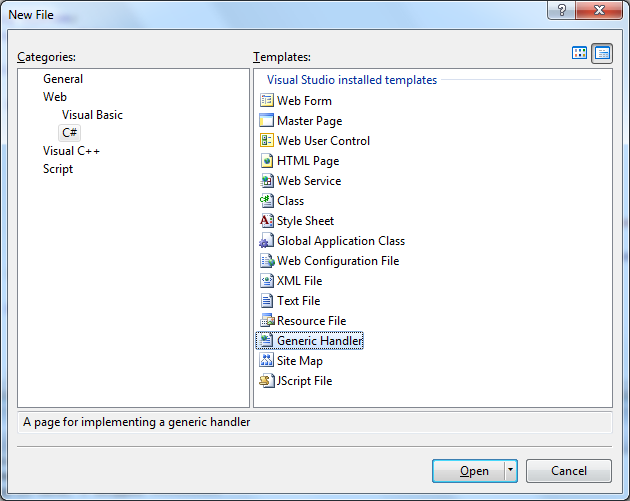Choose the Style Sheet template icon
The width and height of the screenshot is (630, 501).
point(267,221)
